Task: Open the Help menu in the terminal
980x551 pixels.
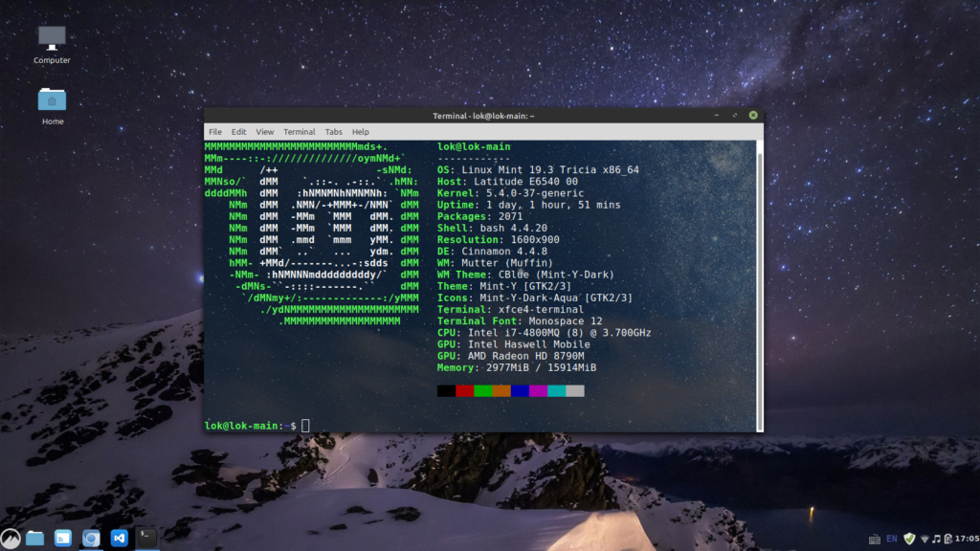Action: pyautogui.click(x=361, y=132)
